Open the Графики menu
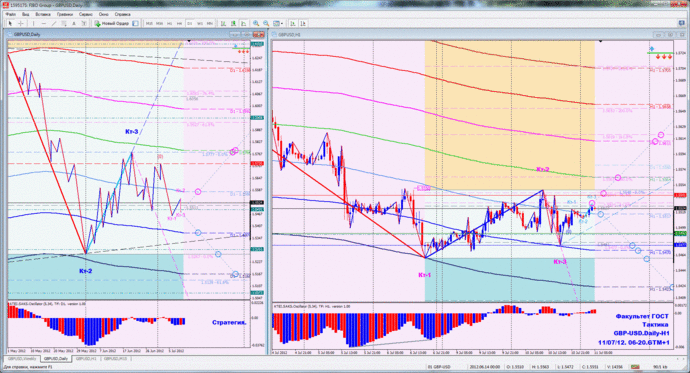Image resolution: width=690 pixels, height=373 pixels. point(65,14)
